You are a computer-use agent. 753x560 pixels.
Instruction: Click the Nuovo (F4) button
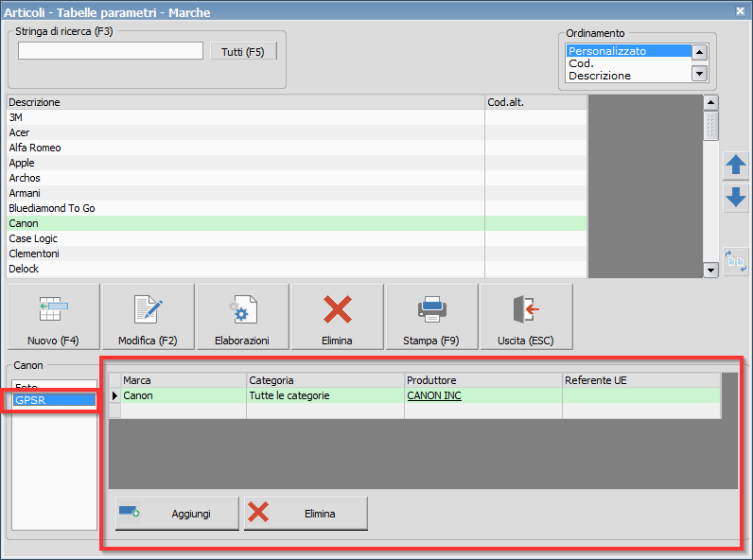[x=54, y=317]
